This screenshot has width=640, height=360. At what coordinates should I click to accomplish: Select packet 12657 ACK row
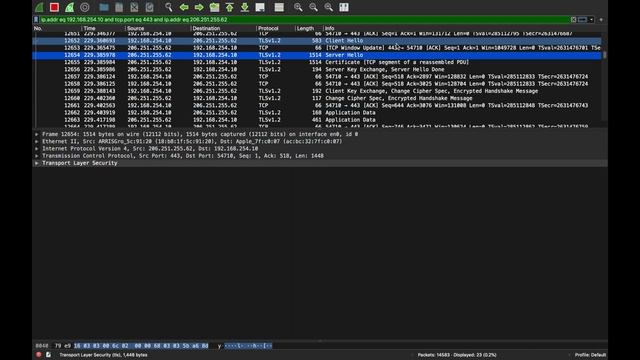[x=317, y=76]
